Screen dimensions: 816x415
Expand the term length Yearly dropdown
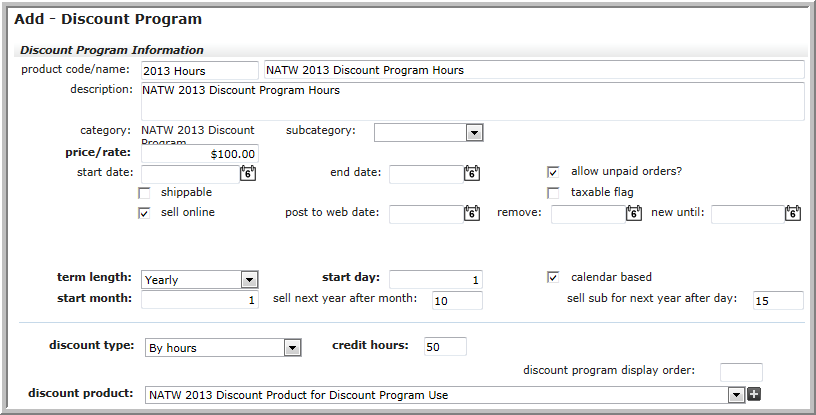click(200, 280)
